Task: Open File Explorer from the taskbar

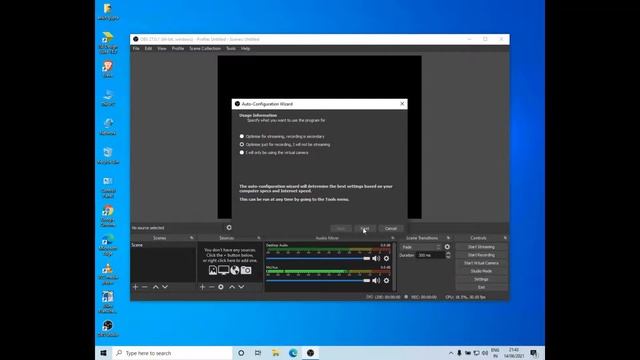Action: (276, 353)
